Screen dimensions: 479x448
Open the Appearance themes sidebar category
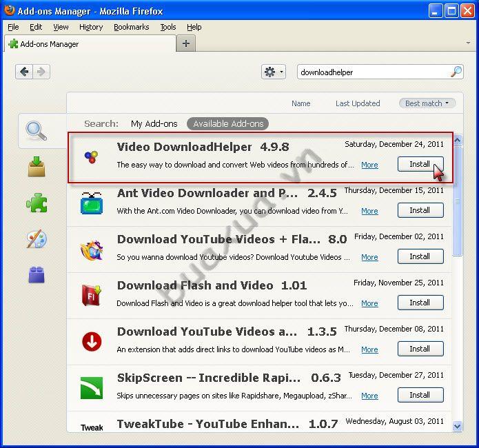[37, 239]
